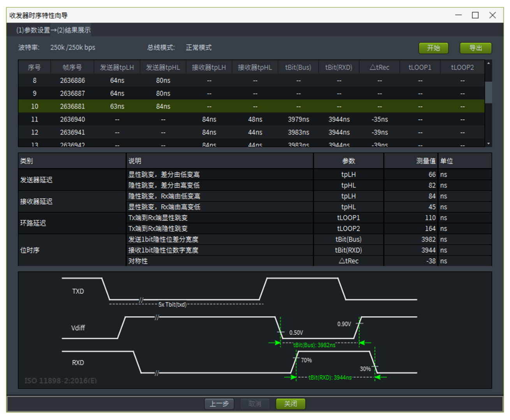Click the scroll down arrow of results table
The width and height of the screenshot is (510, 420).
pyautogui.click(x=488, y=143)
